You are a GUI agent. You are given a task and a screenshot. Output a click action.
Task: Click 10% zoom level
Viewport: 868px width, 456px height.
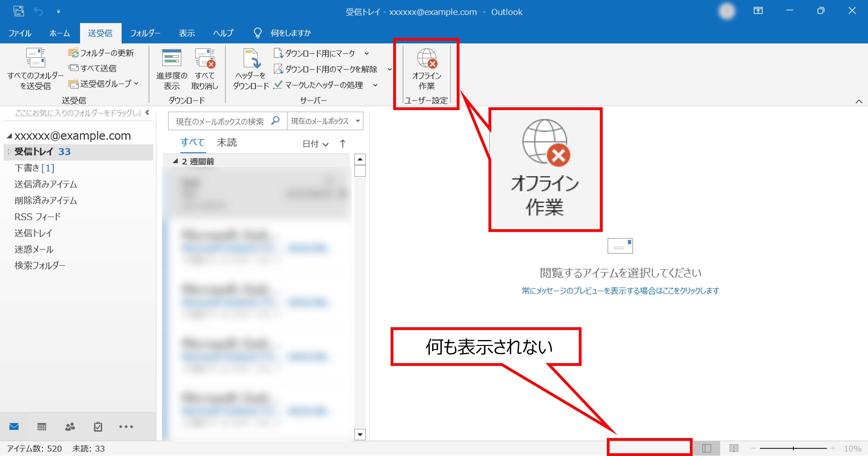pyautogui.click(x=852, y=449)
